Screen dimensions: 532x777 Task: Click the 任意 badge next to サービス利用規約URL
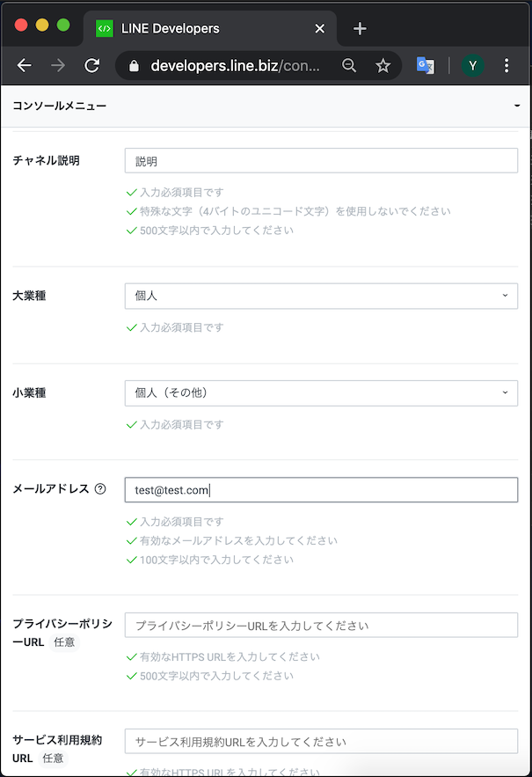[x=53, y=759]
